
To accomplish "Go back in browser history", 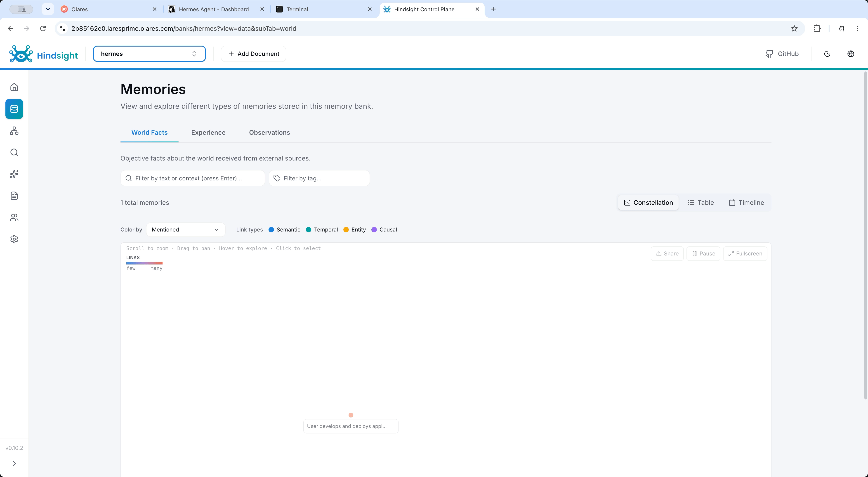I will [10, 28].
